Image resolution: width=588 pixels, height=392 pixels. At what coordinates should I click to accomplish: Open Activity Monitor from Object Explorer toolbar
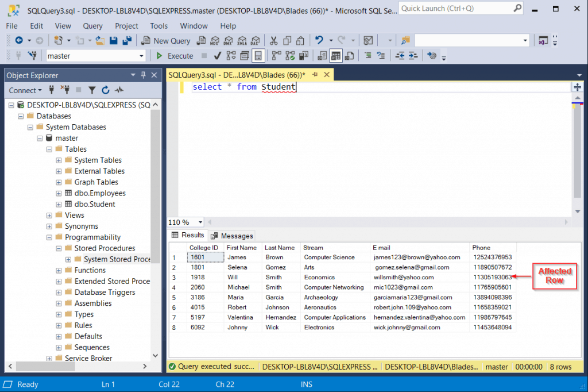tap(119, 90)
